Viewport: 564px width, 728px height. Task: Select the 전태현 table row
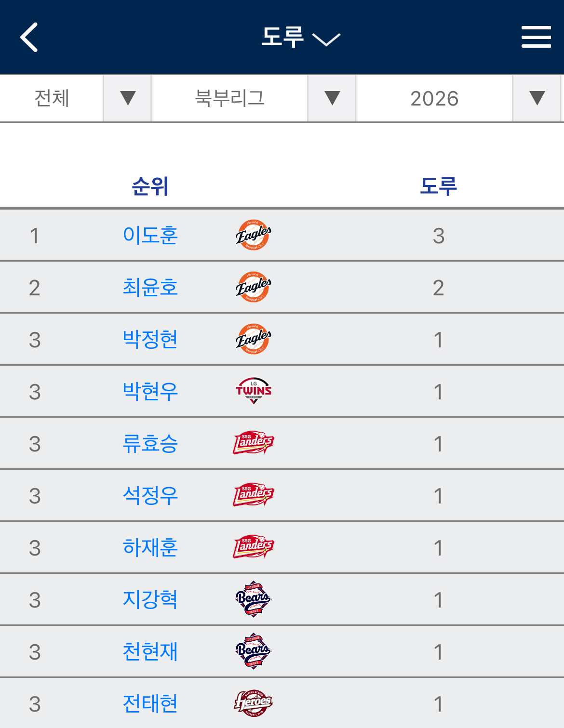282,703
